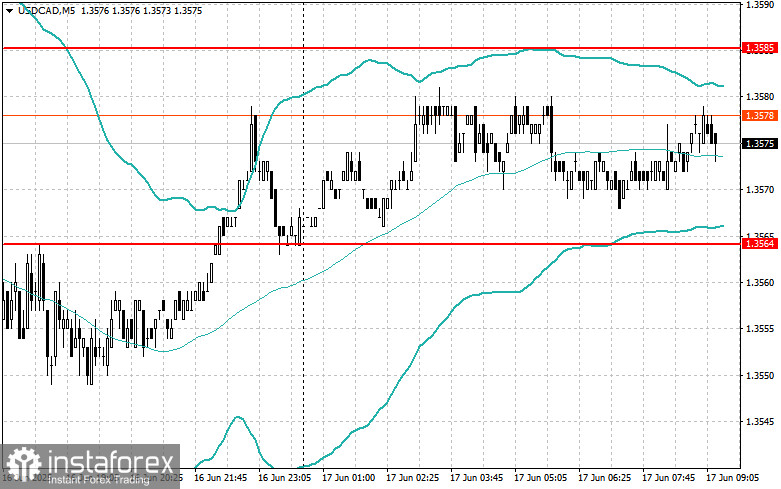
Task: Select the 17 Jun 03:45 time label
Action: click(x=477, y=478)
